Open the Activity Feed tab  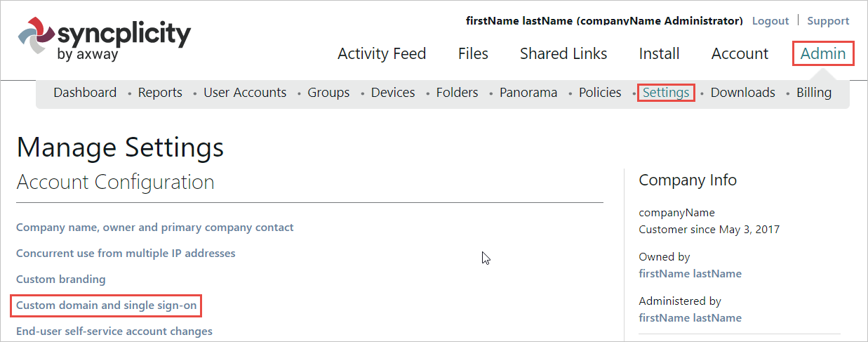tap(382, 53)
